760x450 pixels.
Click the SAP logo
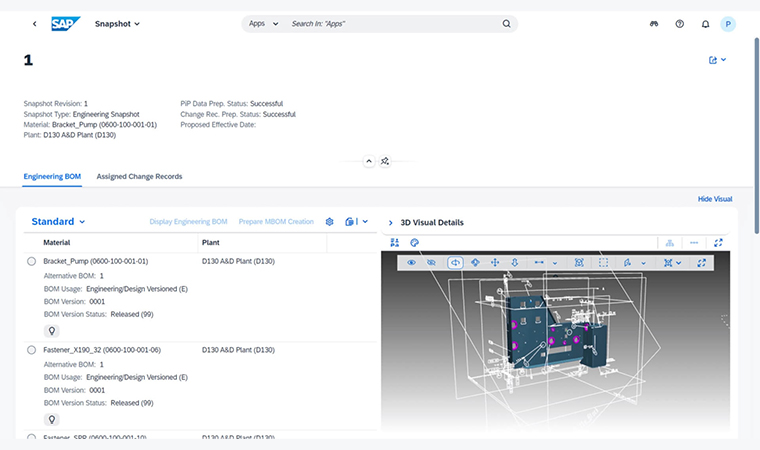click(66, 23)
